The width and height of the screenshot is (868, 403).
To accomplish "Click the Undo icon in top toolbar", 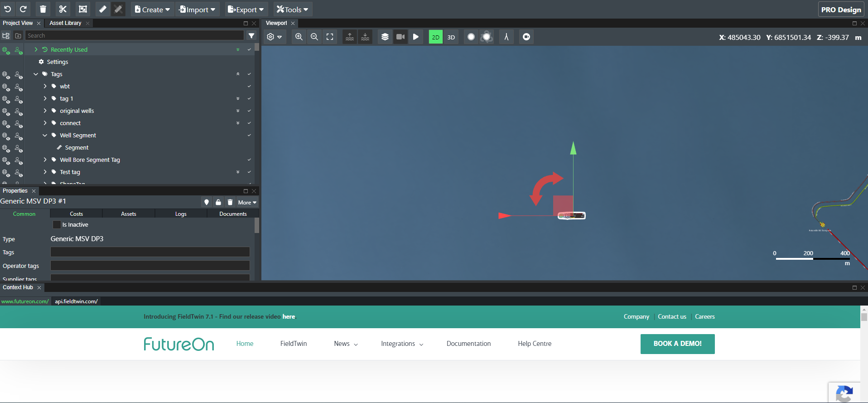I will (8, 9).
